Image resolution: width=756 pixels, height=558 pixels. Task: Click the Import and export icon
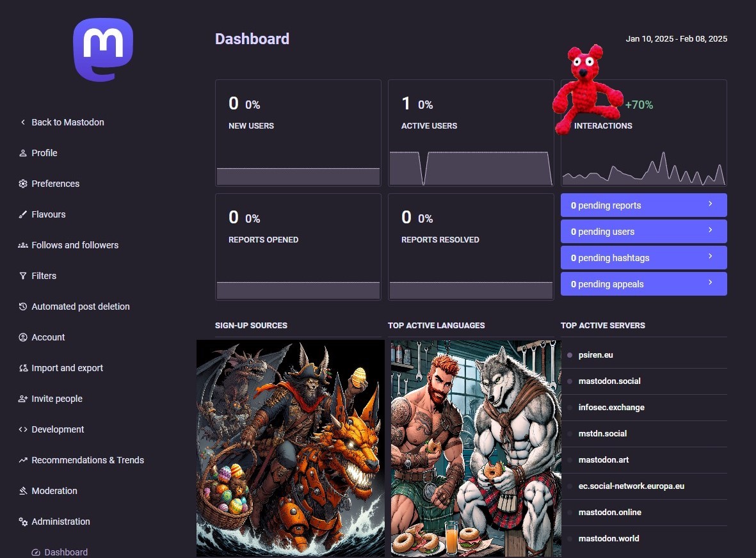[x=22, y=368]
